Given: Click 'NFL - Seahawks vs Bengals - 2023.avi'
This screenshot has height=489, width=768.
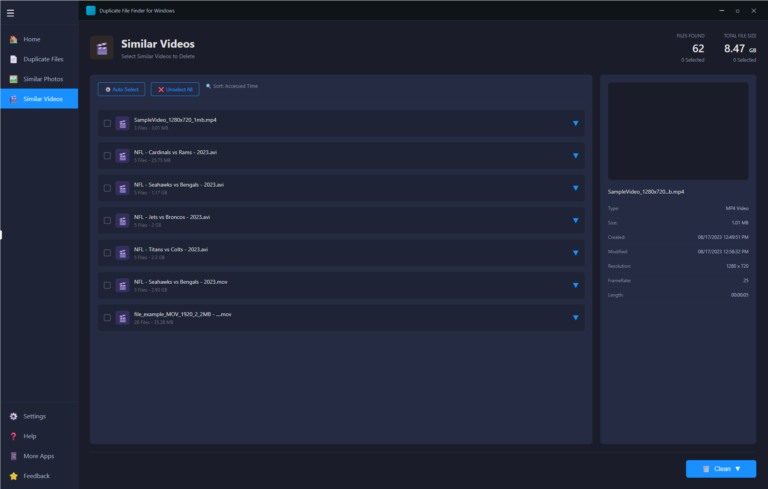Looking at the screenshot, I should point(179,185).
